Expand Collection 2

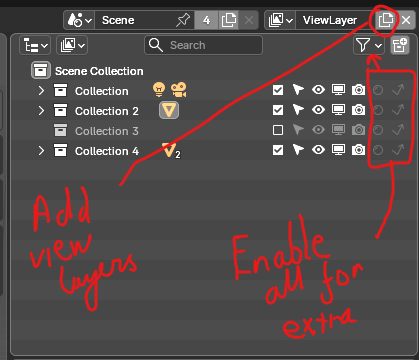[41, 111]
